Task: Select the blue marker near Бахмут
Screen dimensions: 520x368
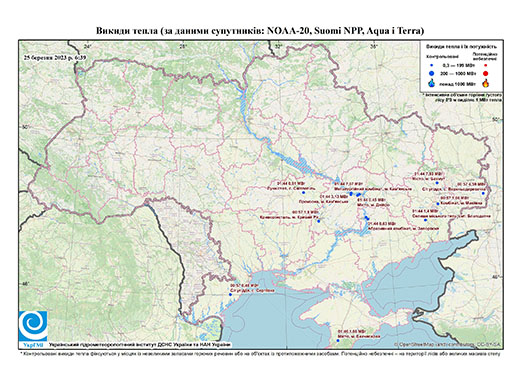Action: (437, 183)
